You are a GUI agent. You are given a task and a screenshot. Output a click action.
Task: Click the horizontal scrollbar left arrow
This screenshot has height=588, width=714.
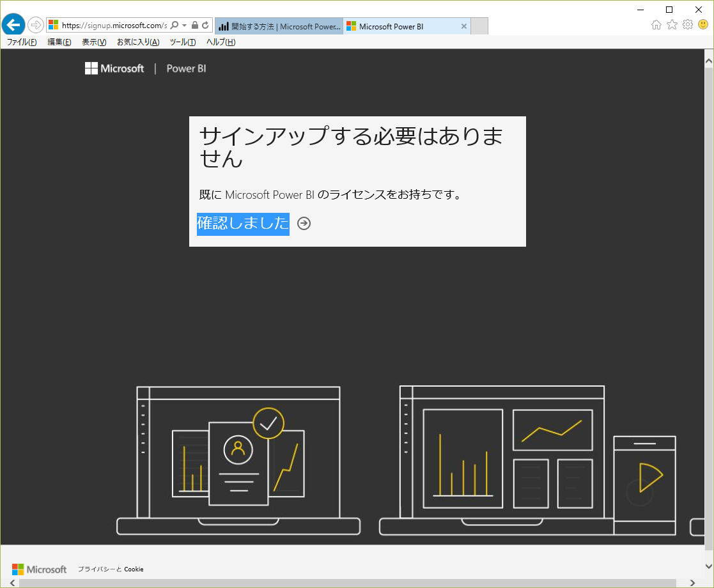coord(12,583)
